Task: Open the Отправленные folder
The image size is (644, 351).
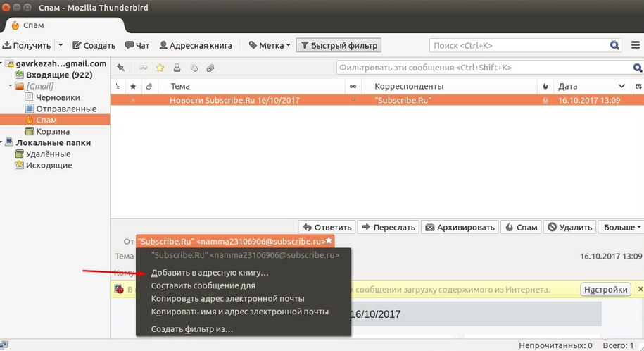Action: coord(66,109)
